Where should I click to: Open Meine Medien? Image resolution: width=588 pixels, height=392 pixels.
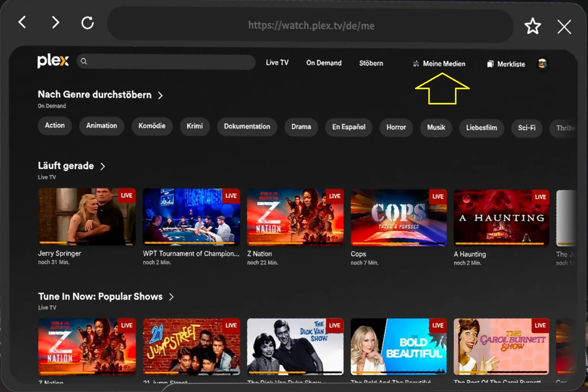pyautogui.click(x=439, y=64)
